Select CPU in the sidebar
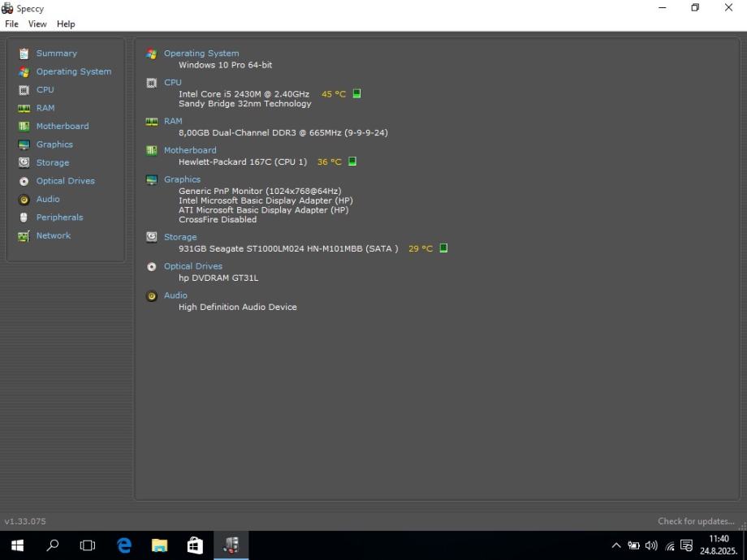 45,89
